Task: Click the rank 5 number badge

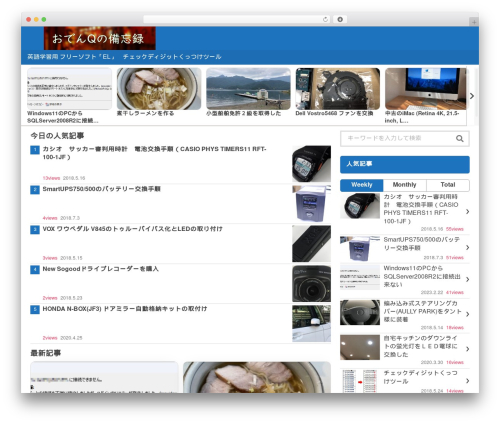Action: (35, 310)
